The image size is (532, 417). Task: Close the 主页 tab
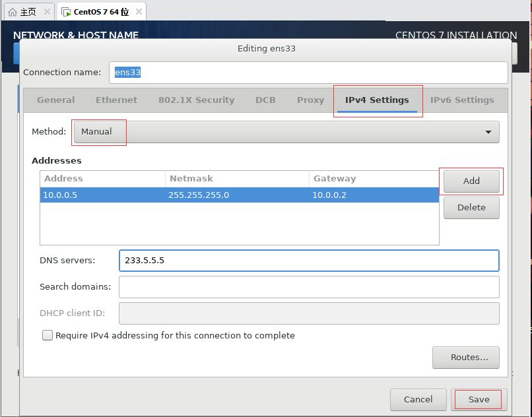(47, 12)
